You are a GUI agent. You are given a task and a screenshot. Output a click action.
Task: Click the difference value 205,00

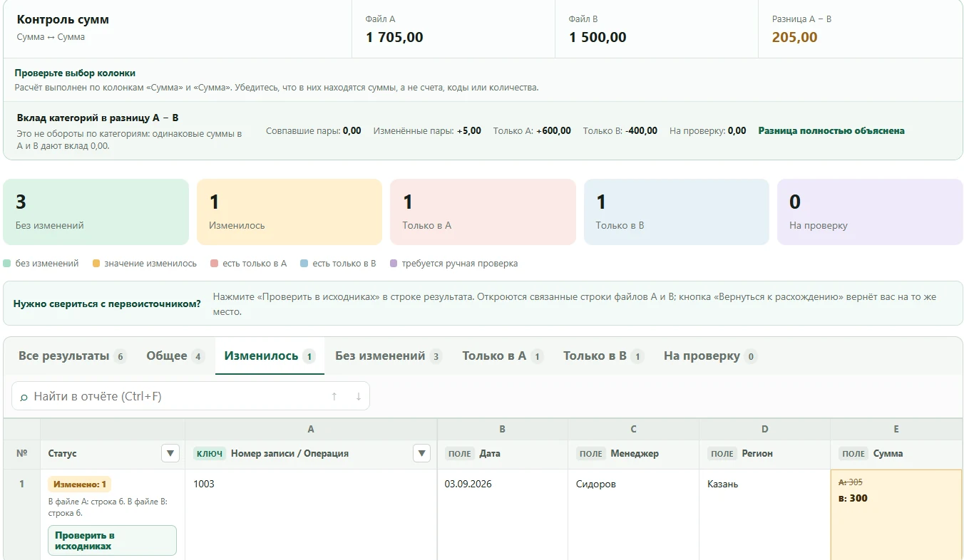click(795, 37)
